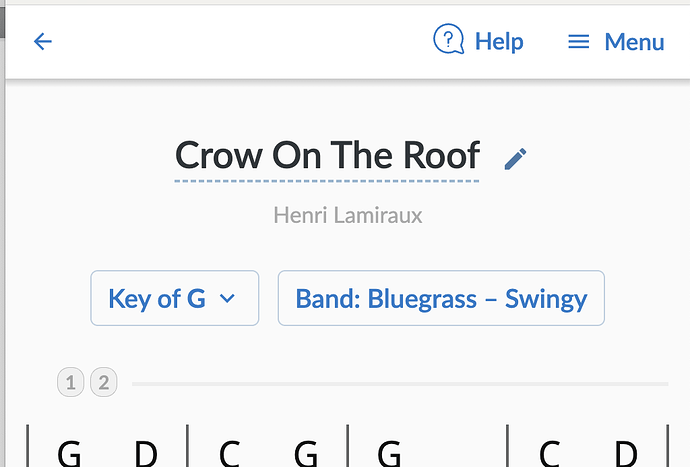690x467 pixels.
Task: Select the D chord in fourth measure
Action: click(x=626, y=453)
